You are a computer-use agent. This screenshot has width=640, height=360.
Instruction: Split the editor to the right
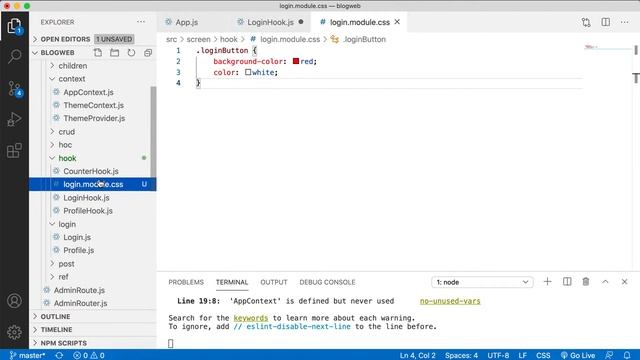click(x=606, y=22)
